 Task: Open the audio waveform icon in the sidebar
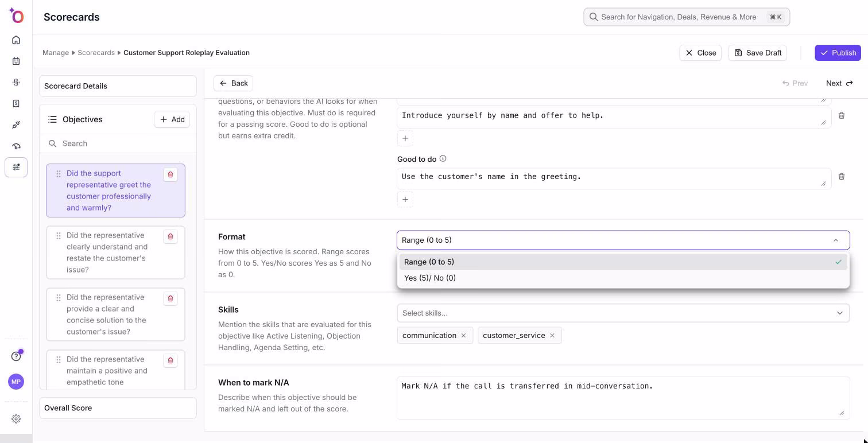[x=16, y=83]
